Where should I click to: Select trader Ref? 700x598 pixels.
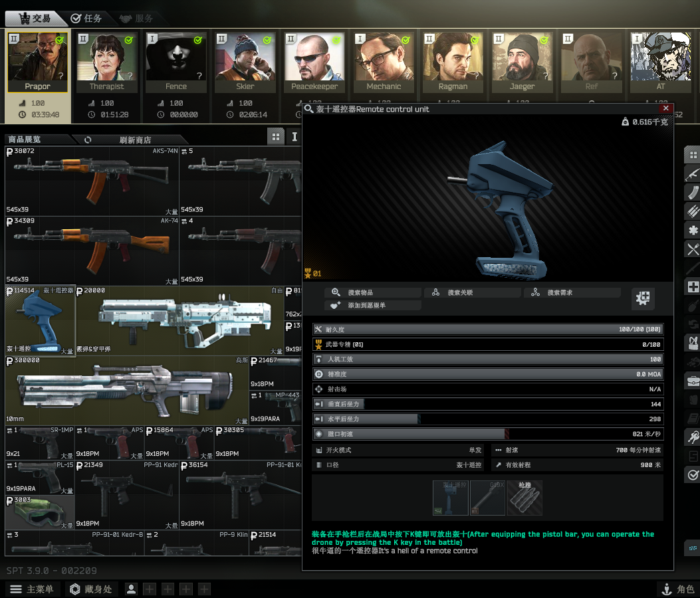pyautogui.click(x=591, y=62)
